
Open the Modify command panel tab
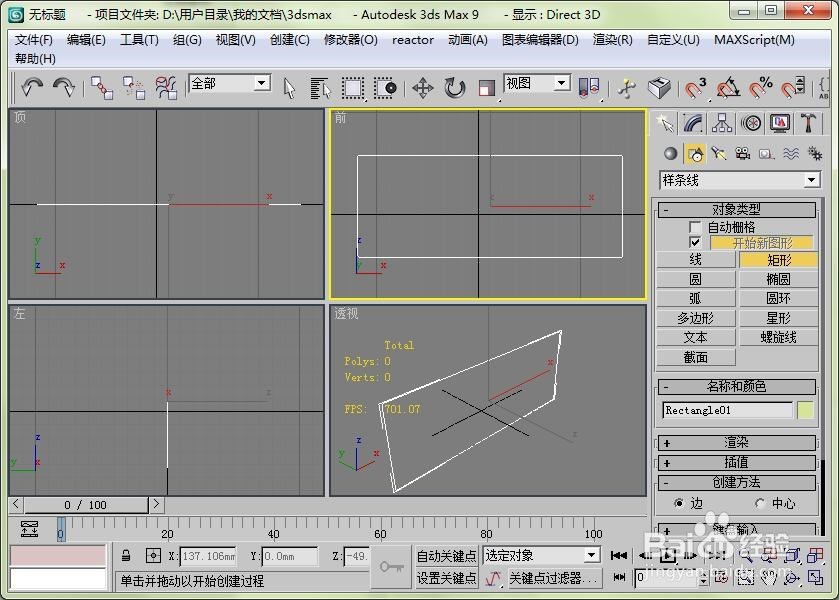pyautogui.click(x=693, y=124)
